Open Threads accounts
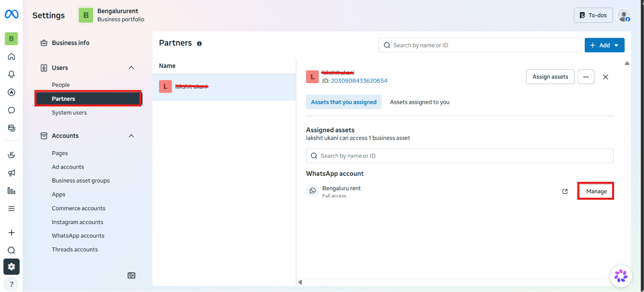The width and height of the screenshot is (644, 292). pos(75,249)
